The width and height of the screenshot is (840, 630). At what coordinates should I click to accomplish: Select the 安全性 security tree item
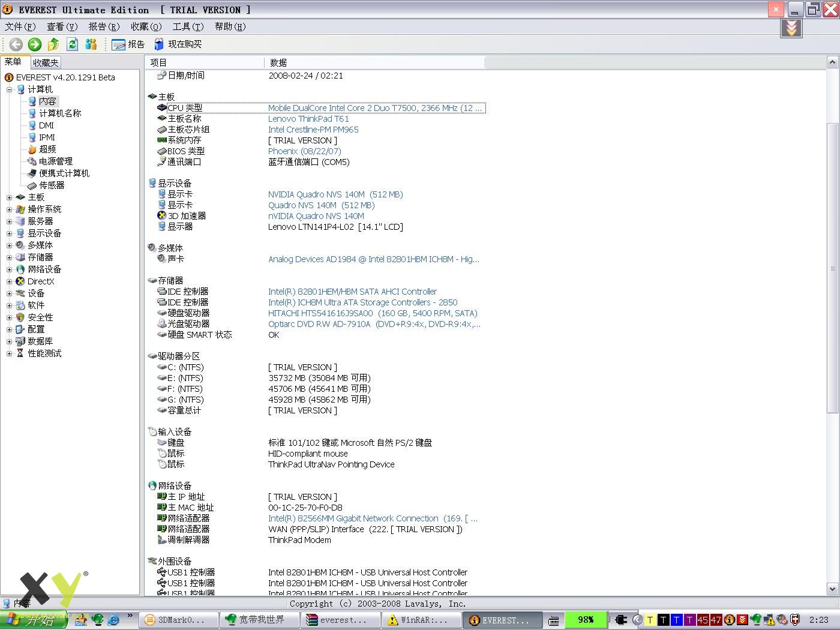click(x=40, y=317)
